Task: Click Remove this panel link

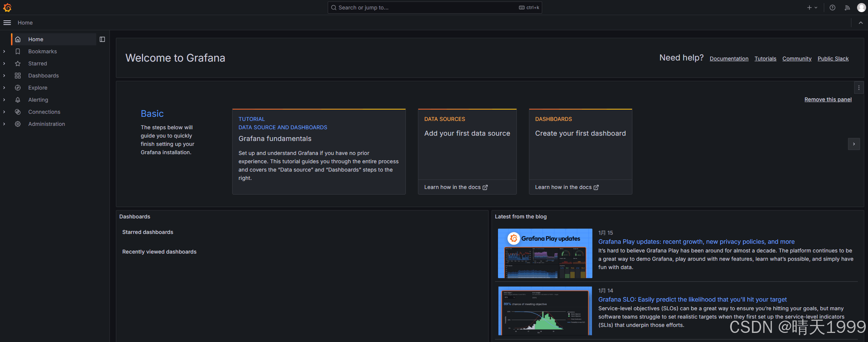Action: click(828, 99)
